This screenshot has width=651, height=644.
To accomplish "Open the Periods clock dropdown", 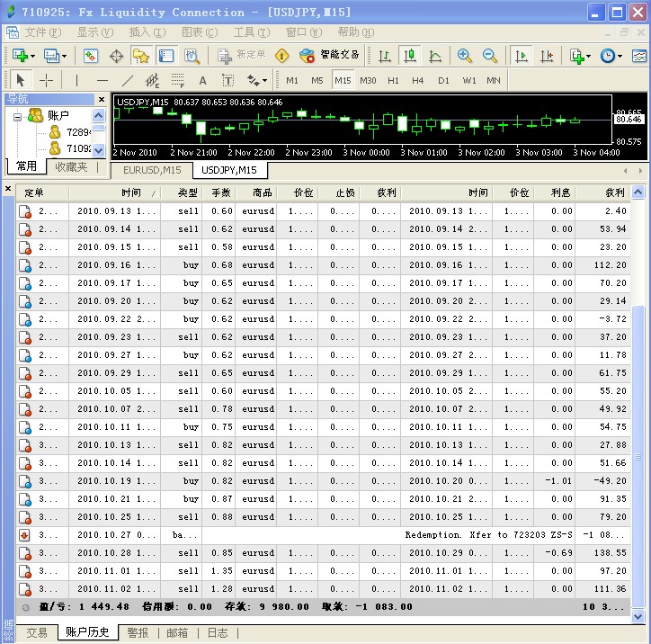I will (x=611, y=56).
